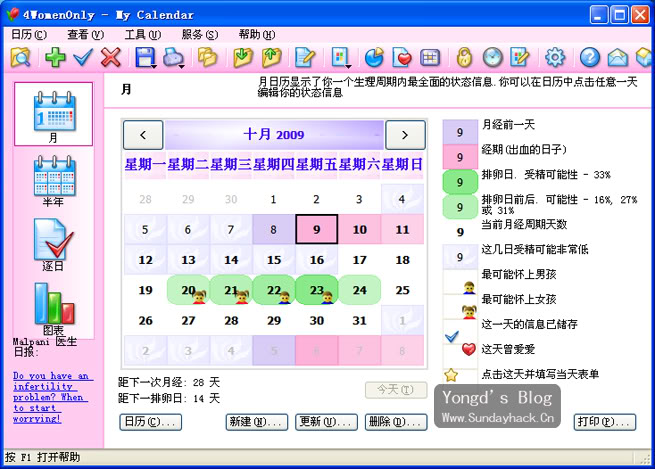Select the 半年 half-year view sidebar icon
Viewport: 655px width, 469px height.
click(53, 181)
